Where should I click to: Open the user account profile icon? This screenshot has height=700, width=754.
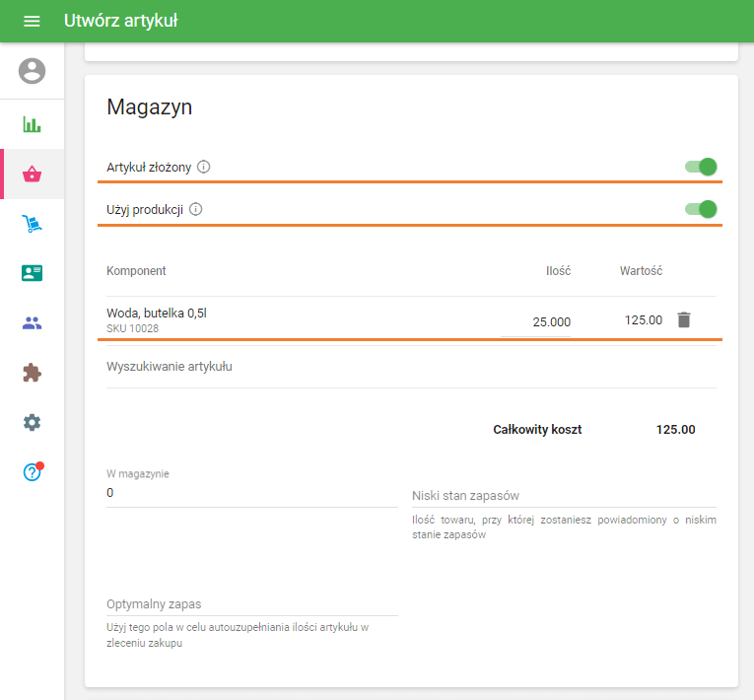[x=33, y=71]
